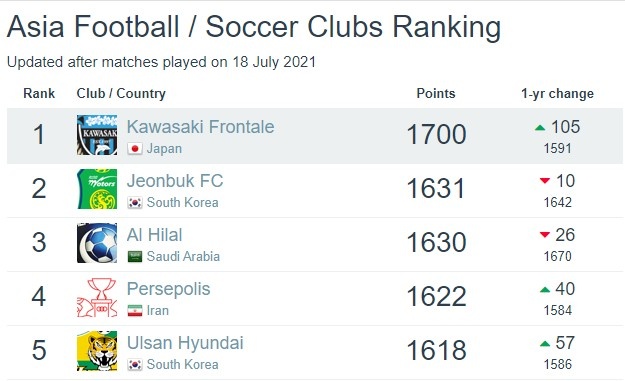
Task: Open the Kawasaki Frontale club link
Action: click(200, 127)
